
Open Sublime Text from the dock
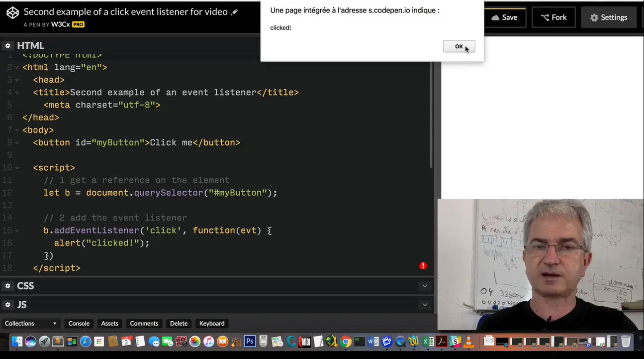click(58, 342)
